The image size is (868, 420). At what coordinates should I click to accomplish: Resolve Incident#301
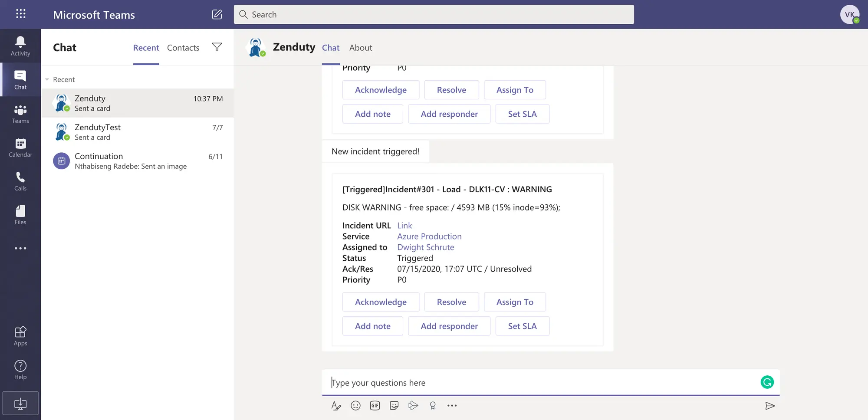tap(451, 302)
